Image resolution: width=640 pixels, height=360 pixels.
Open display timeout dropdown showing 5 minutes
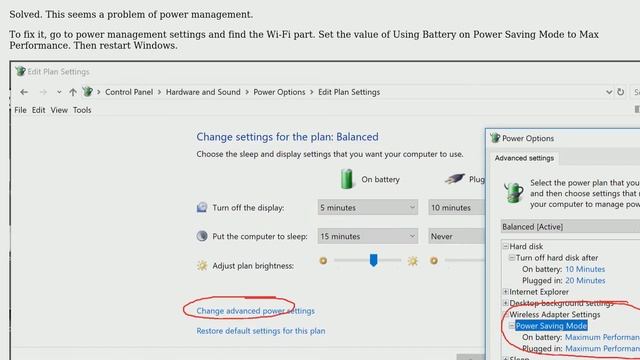coord(368,207)
